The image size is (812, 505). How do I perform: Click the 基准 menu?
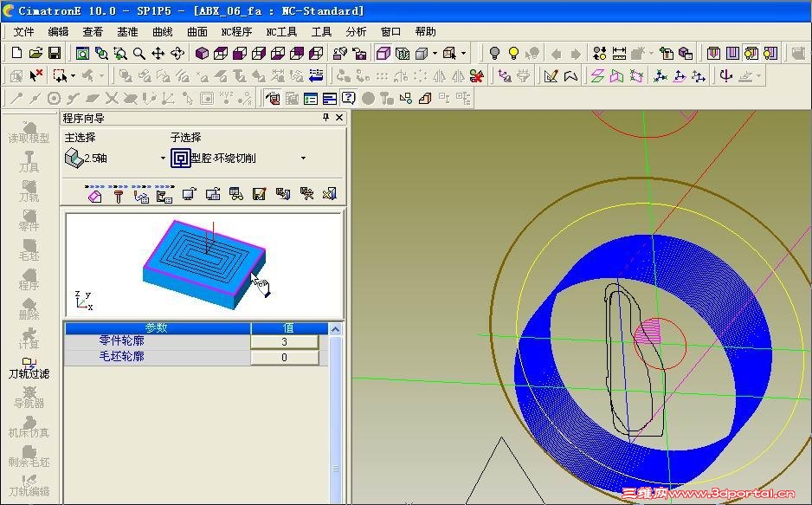[127, 32]
